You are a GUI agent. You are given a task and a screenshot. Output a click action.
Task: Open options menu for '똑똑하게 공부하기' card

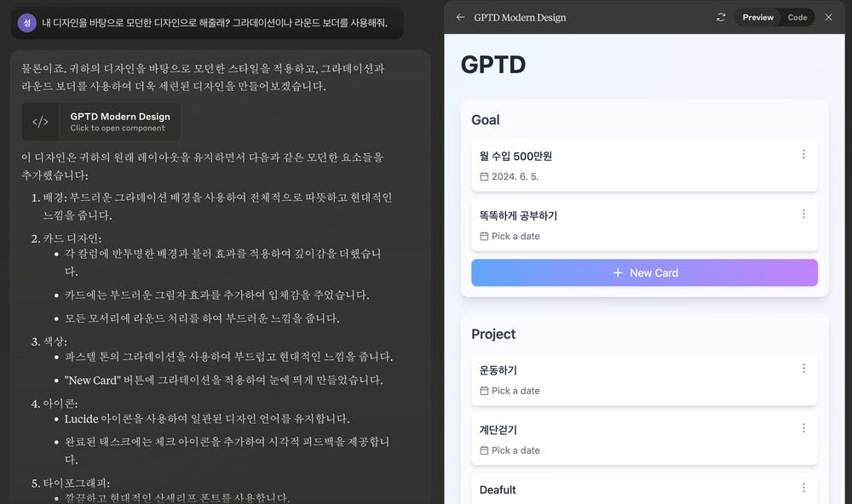803,214
